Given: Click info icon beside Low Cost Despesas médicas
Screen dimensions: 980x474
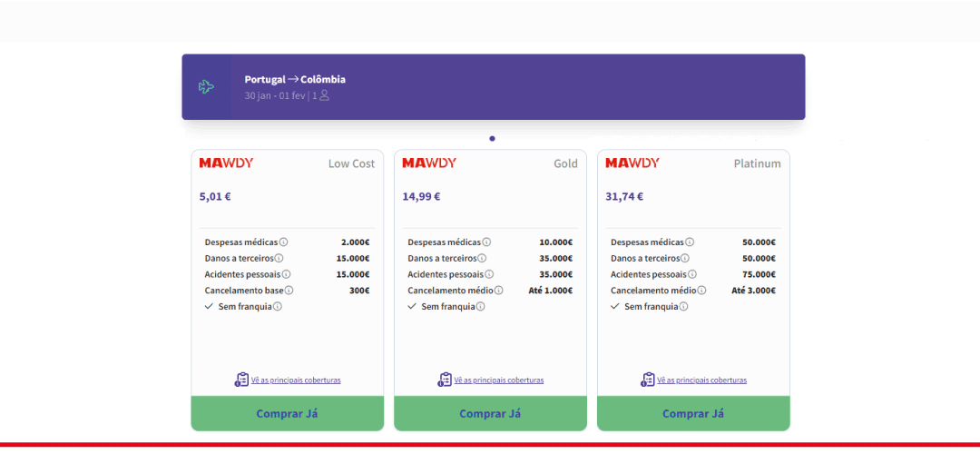Looking at the screenshot, I should click(283, 242).
